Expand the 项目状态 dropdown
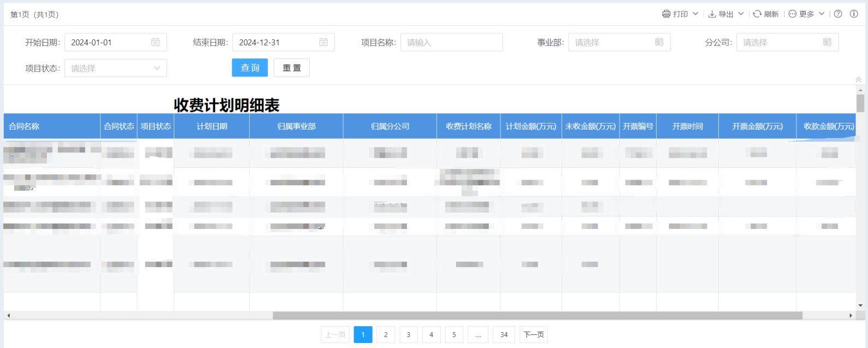This screenshot has height=348, width=868. point(157,68)
